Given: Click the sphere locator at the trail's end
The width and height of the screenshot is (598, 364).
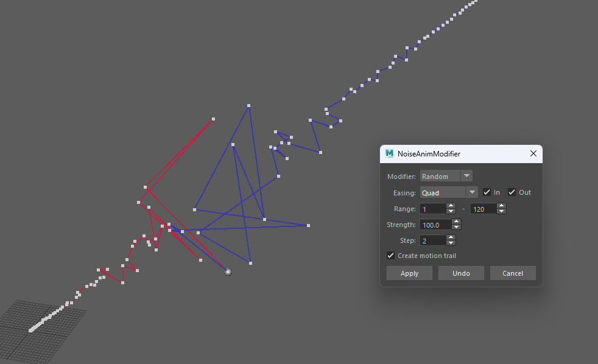Looking at the screenshot, I should point(228,271).
